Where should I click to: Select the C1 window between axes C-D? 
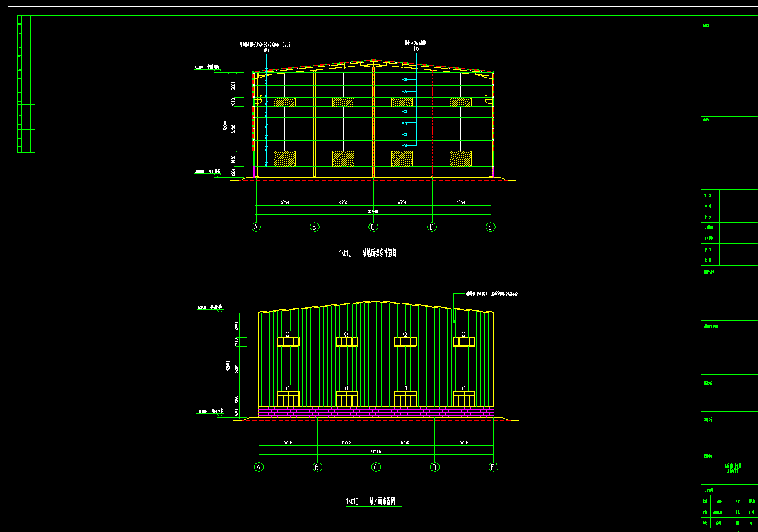[x=405, y=398]
